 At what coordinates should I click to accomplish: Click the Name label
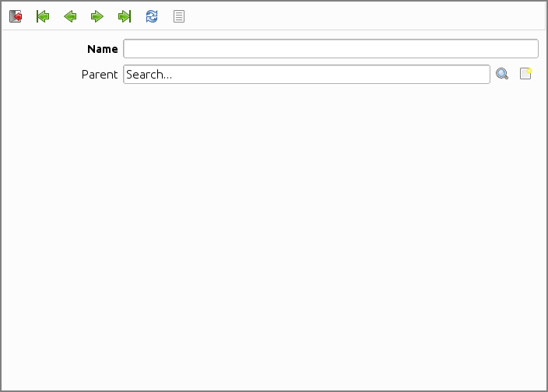click(x=103, y=49)
